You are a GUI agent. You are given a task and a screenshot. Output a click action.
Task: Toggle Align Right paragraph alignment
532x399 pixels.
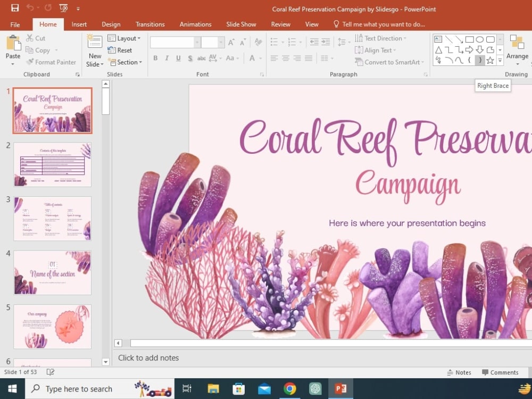pos(297,58)
